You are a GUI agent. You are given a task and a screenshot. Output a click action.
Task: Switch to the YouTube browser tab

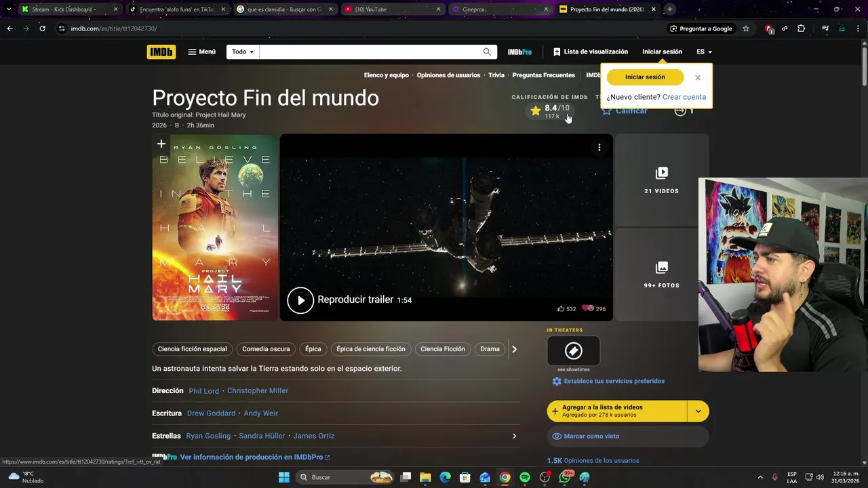click(x=392, y=9)
